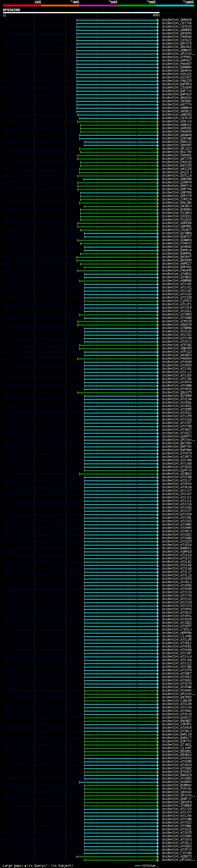197x868 pixels.
Task: Click the white query bar under BP036206
Action: tap(81, 13)
